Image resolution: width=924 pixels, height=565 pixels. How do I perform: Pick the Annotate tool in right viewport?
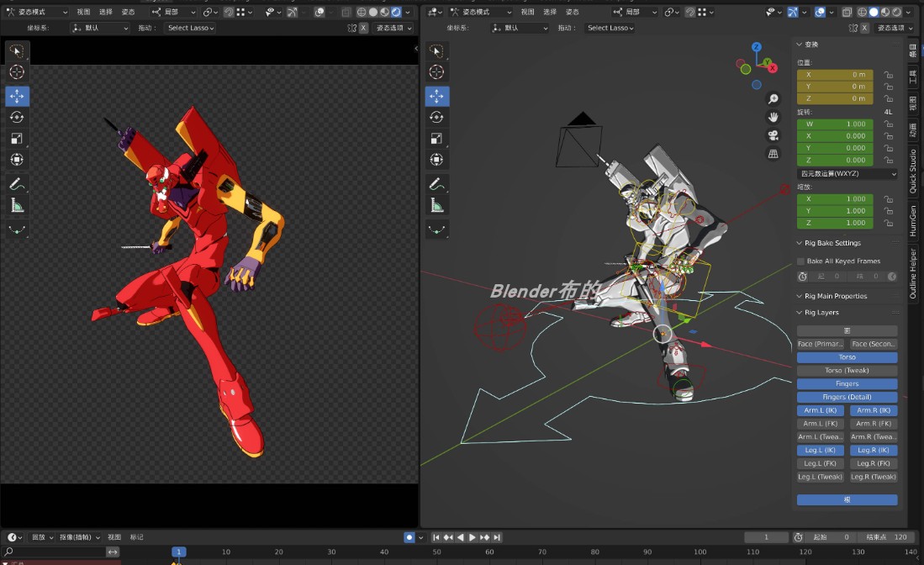436,184
